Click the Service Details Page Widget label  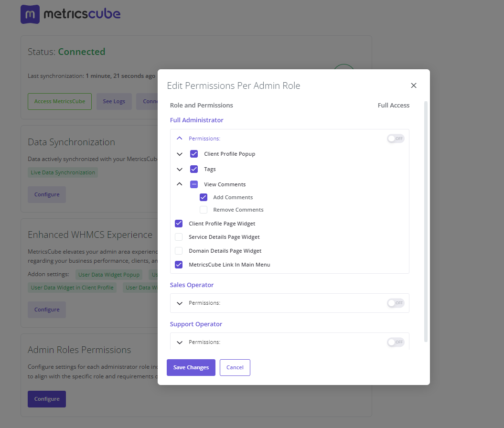click(224, 237)
